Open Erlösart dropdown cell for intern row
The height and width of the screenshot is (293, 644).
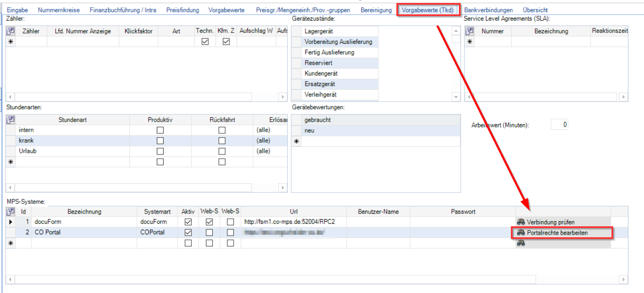pyautogui.click(x=270, y=130)
